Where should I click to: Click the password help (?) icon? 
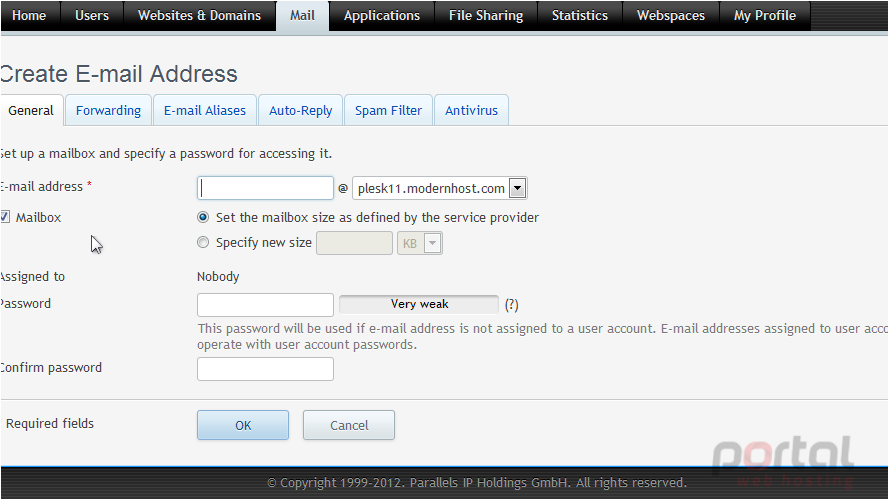coord(511,305)
